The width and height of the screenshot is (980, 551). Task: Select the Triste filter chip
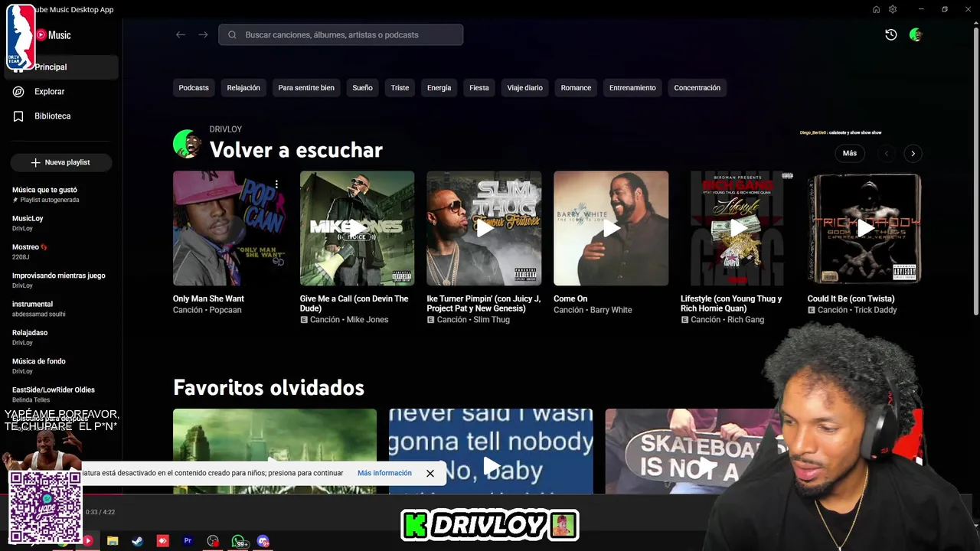(400, 88)
